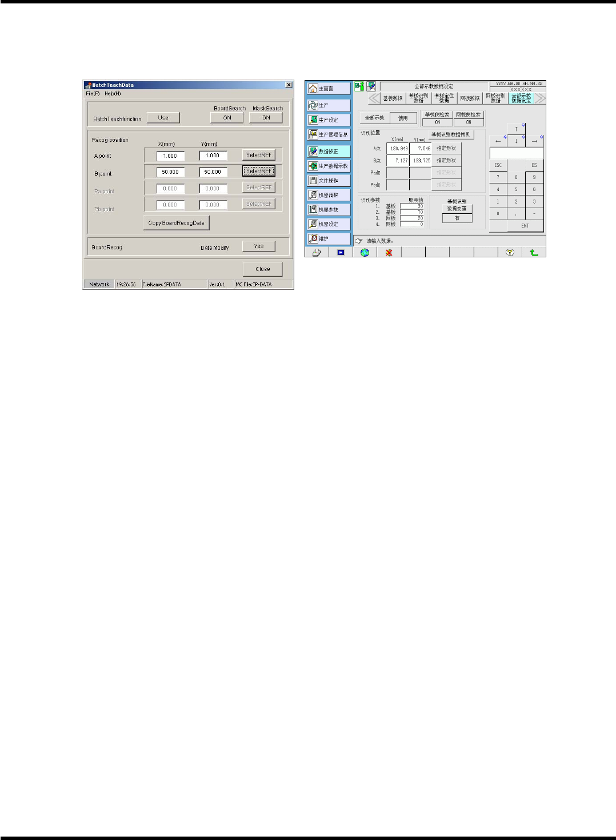Switch to 网板数据 tab
The width and height of the screenshot is (616, 840).
point(470,98)
